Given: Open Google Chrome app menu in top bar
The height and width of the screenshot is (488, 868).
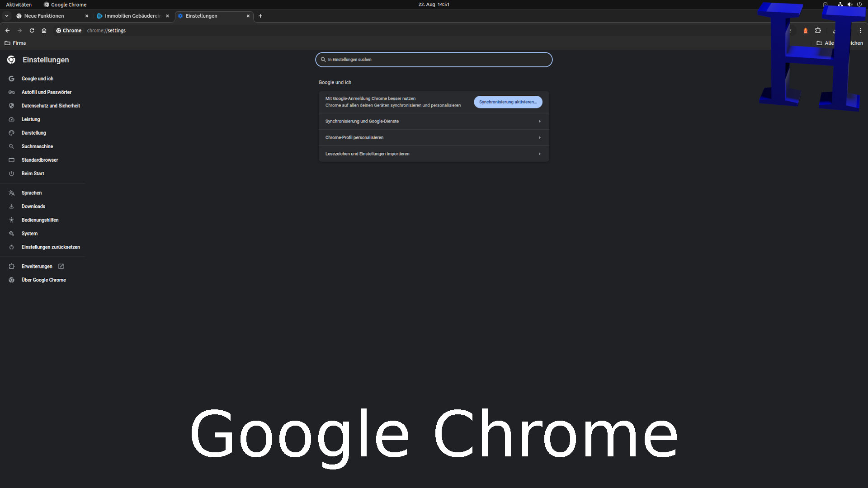Looking at the screenshot, I should (65, 5).
